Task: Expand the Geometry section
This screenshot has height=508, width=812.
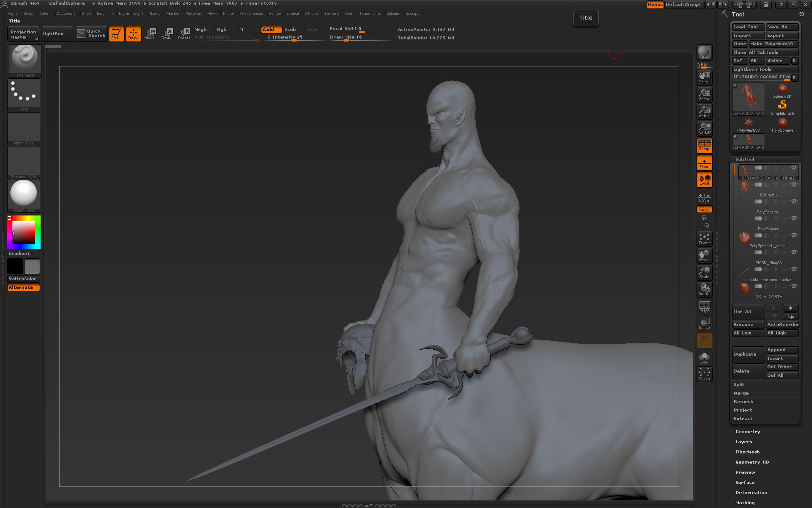Action: coord(747,431)
